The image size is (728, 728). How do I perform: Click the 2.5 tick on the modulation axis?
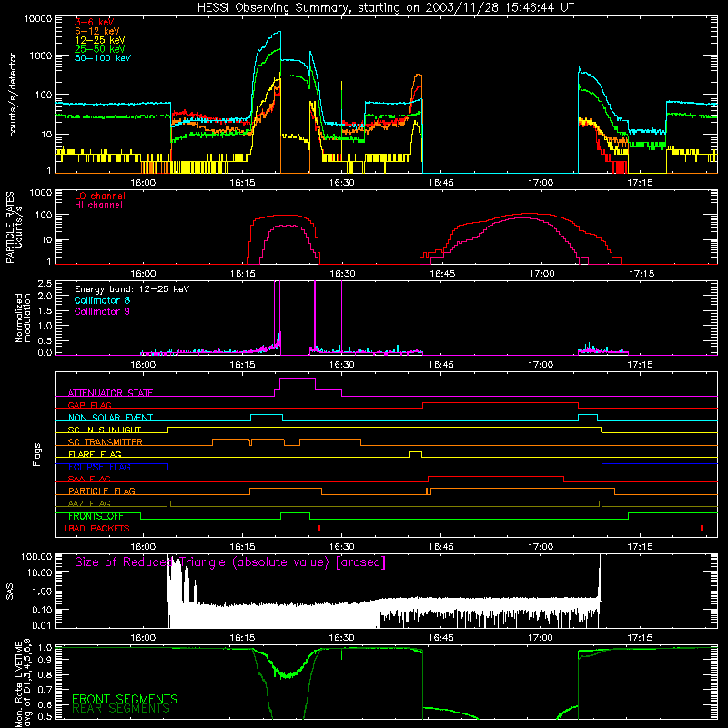tap(45, 284)
